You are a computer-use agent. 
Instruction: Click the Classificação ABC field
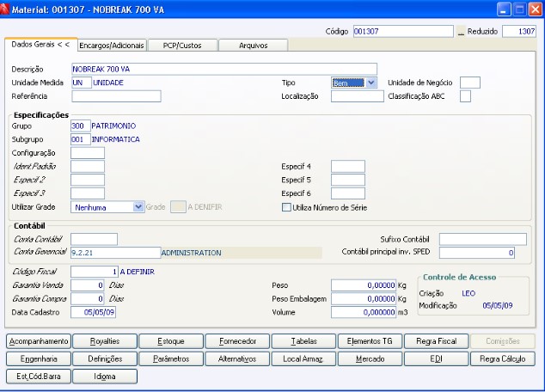[465, 96]
